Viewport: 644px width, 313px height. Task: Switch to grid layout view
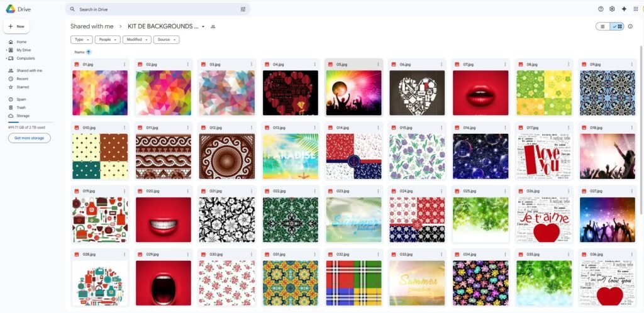(x=618, y=26)
